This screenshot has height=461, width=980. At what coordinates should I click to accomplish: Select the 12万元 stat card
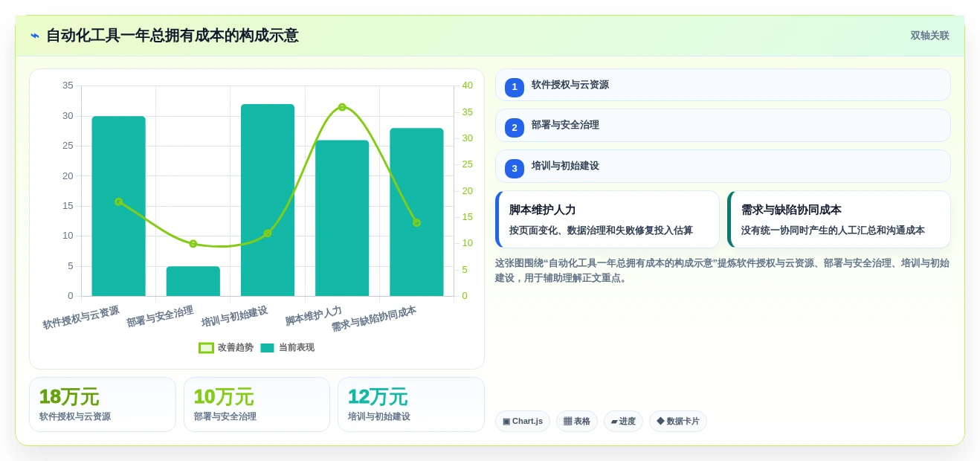coord(411,404)
